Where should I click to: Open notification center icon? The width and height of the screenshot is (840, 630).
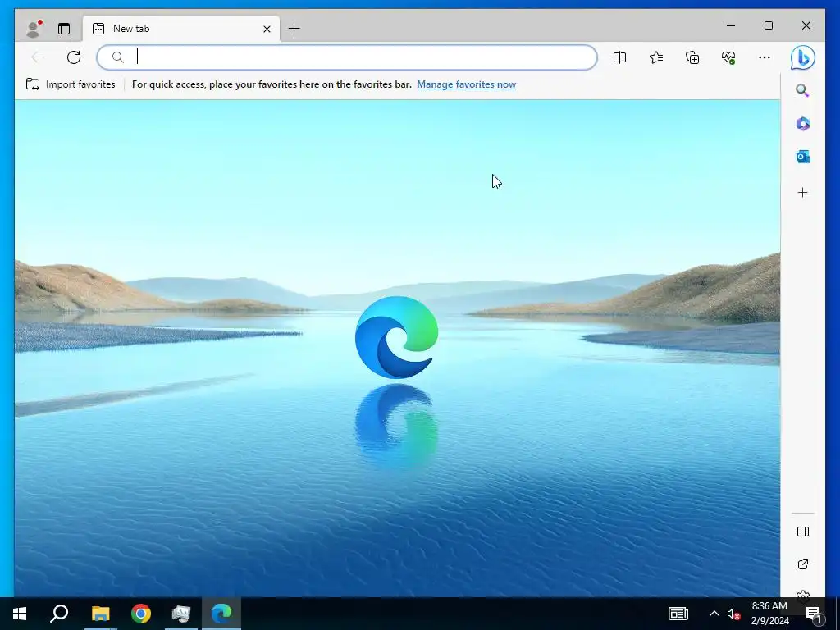[x=814, y=614]
